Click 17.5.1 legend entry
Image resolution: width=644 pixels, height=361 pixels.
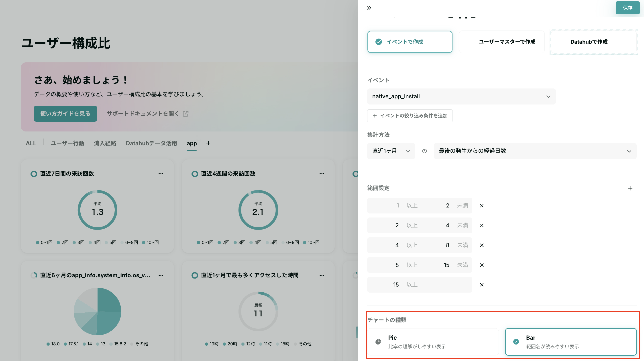71,344
